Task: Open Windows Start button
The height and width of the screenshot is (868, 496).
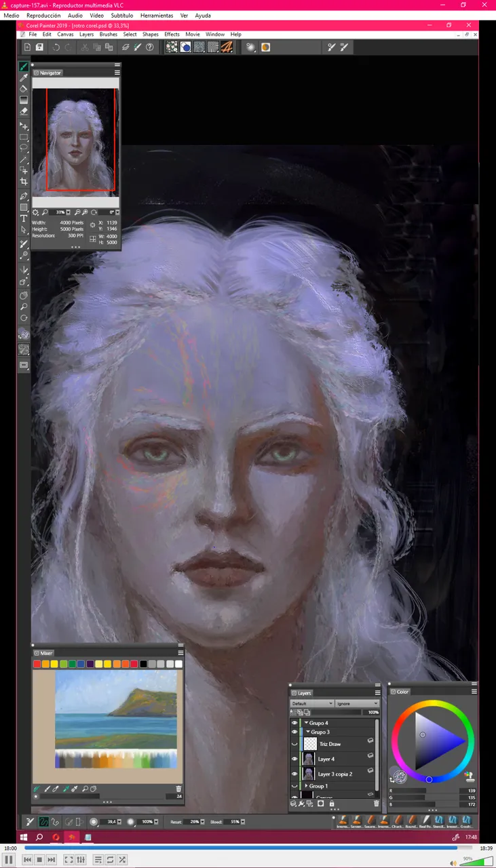Action: [x=24, y=837]
